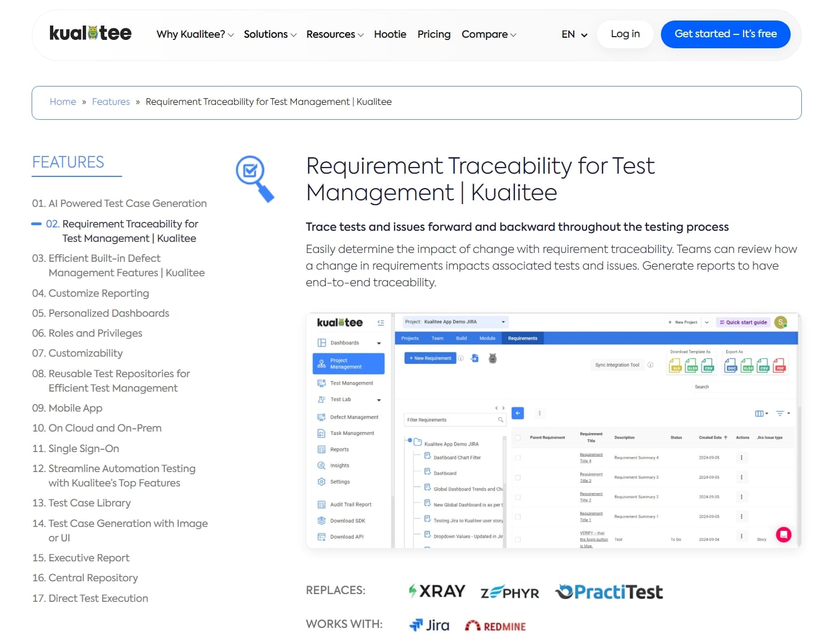Click the Insights icon in the app sidebar
This screenshot has height=644, width=834.
pyautogui.click(x=321, y=465)
